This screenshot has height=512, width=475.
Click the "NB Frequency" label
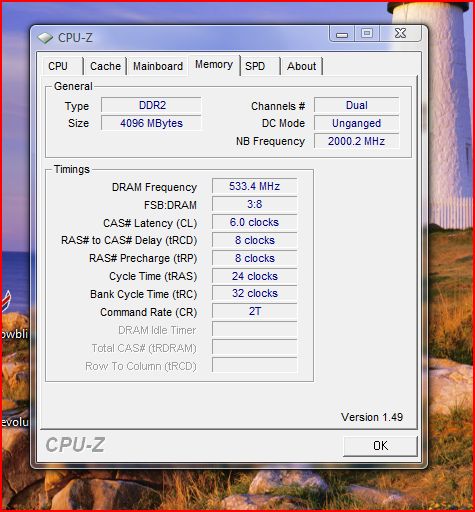[x=270, y=141]
